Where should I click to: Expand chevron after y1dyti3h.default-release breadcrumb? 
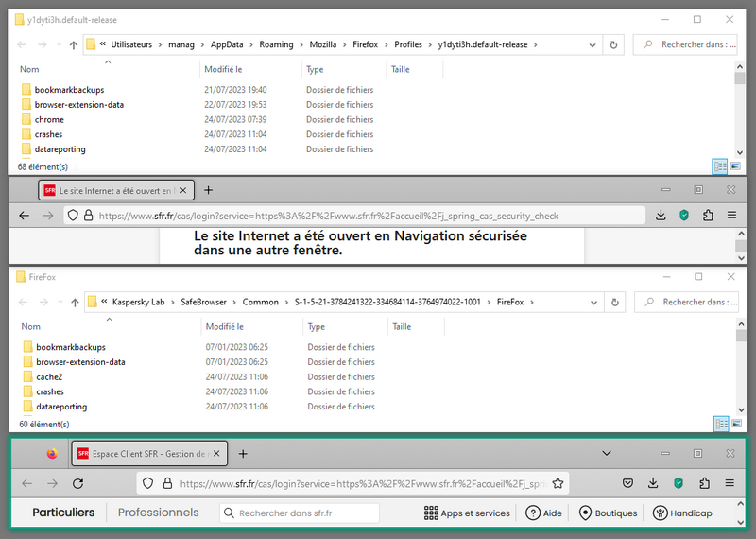pos(535,44)
